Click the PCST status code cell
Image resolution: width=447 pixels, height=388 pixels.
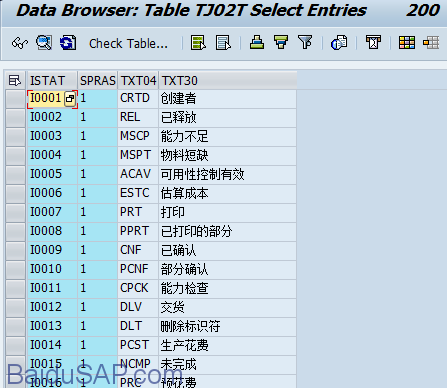[138, 346]
